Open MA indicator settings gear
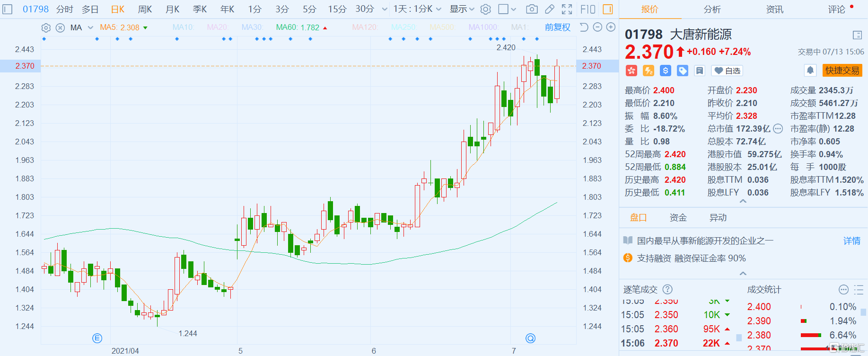This screenshot has width=868, height=356. pos(46,27)
